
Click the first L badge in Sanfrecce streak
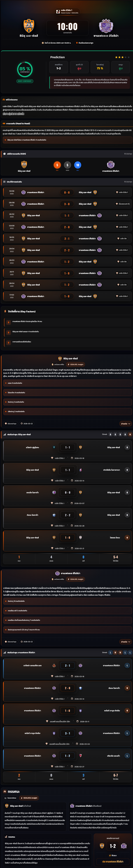click(x=110, y=652)
